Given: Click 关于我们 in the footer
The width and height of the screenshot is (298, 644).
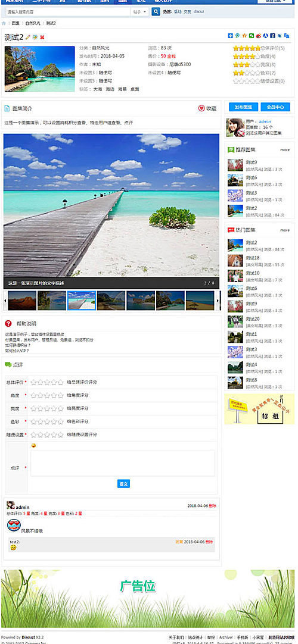Looking at the screenshot, I should pos(177,637).
